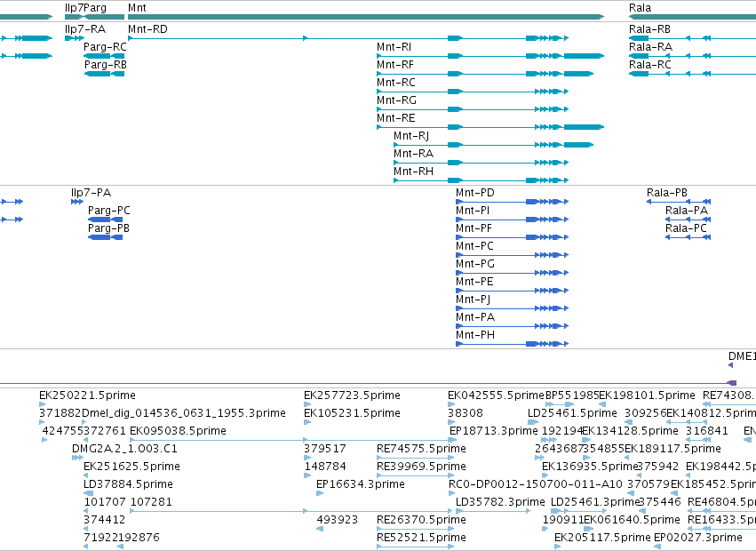
Task: Select EST EP02027.3prime
Action: [x=698, y=538]
